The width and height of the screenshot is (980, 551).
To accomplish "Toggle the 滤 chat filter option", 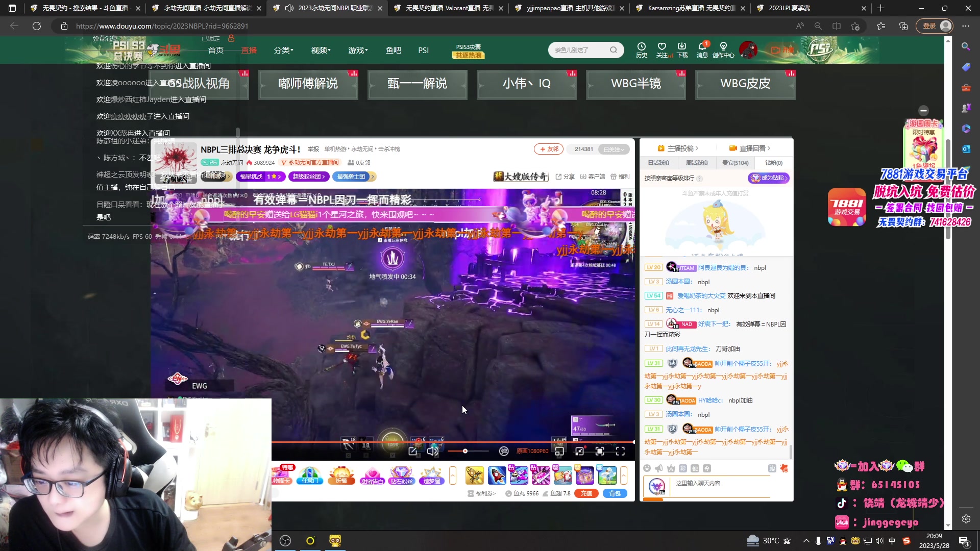I will click(772, 468).
